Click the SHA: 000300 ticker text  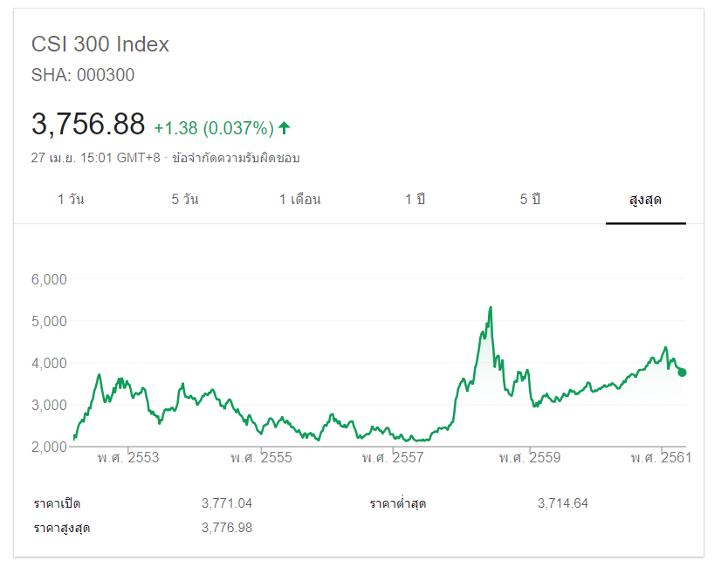(x=83, y=75)
